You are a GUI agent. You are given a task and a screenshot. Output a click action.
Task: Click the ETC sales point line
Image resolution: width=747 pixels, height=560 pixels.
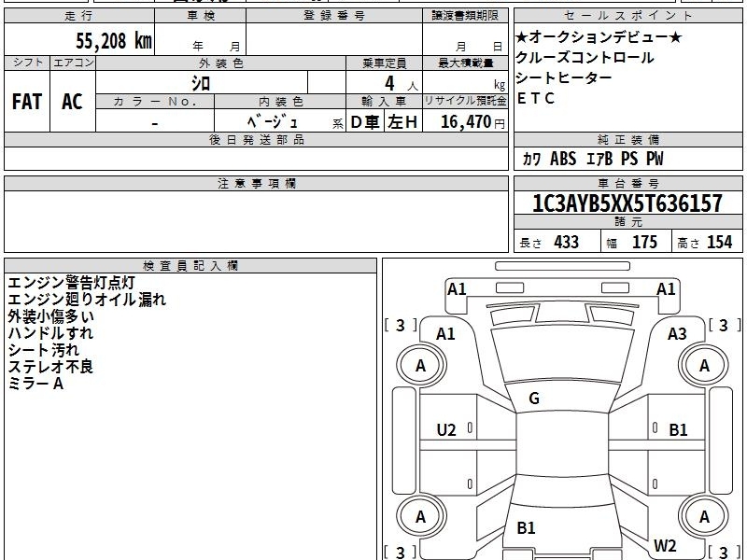535,98
